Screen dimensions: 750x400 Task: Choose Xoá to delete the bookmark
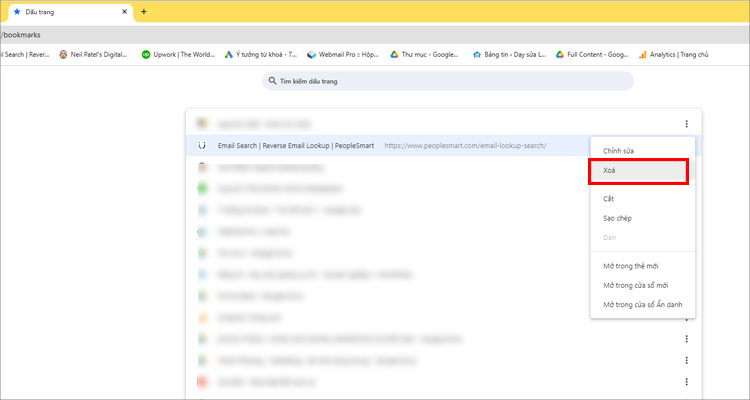(x=643, y=170)
